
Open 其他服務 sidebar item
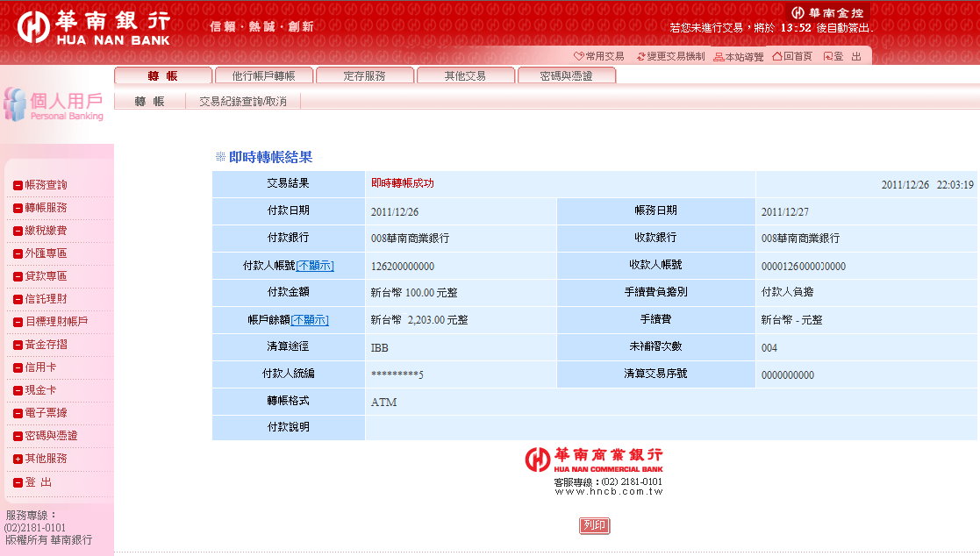[x=40, y=459]
